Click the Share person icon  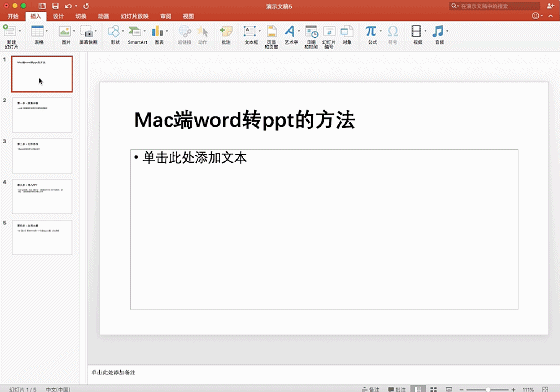tap(550, 6)
